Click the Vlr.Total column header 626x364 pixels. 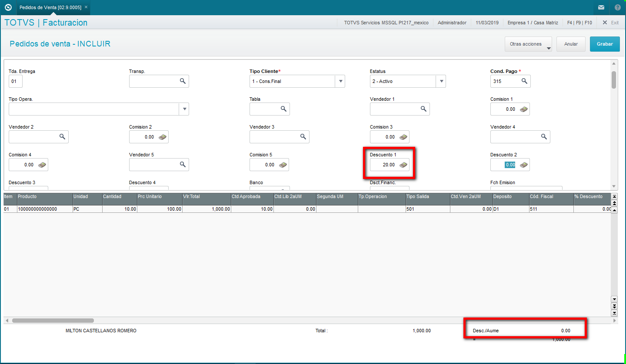[x=207, y=199]
